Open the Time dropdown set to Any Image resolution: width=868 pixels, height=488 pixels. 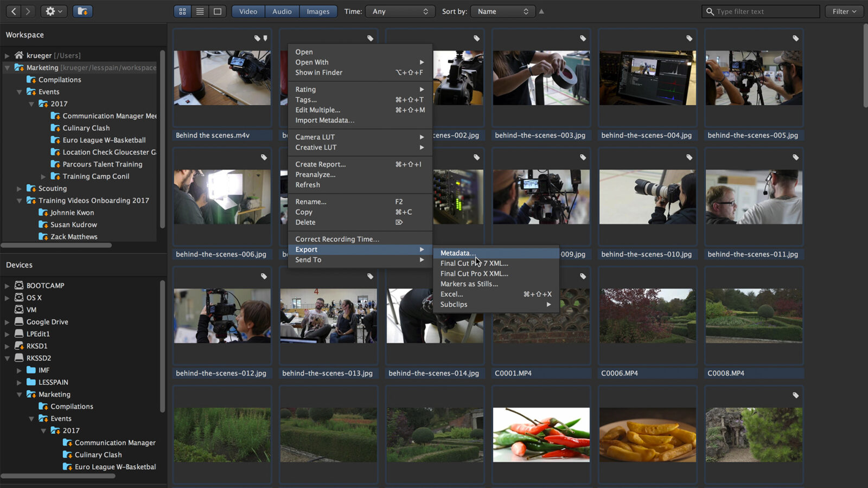pos(400,11)
